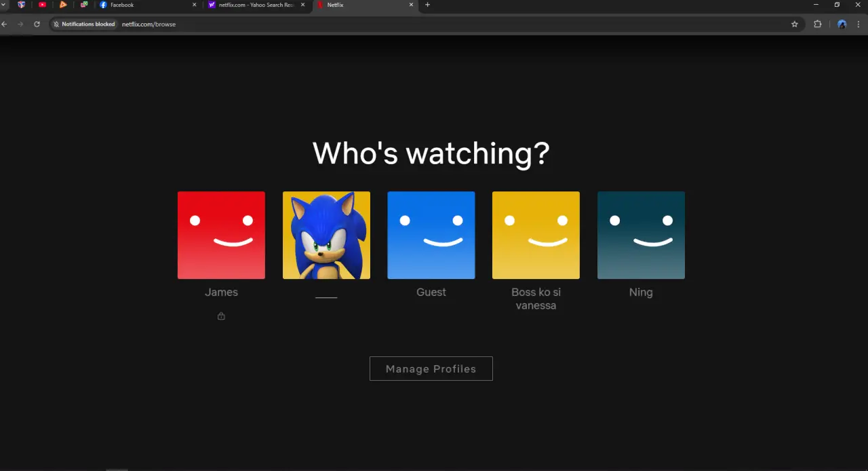Select the active Netflix tab
The width and height of the screenshot is (868, 471).
point(365,5)
